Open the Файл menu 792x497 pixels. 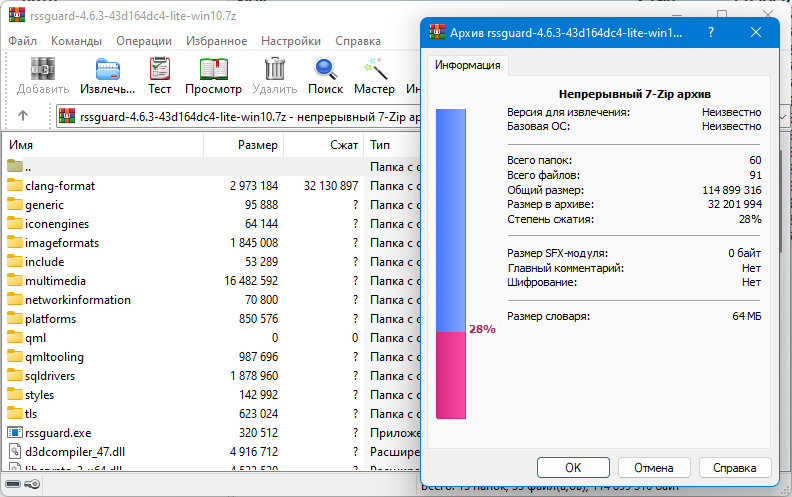23,41
